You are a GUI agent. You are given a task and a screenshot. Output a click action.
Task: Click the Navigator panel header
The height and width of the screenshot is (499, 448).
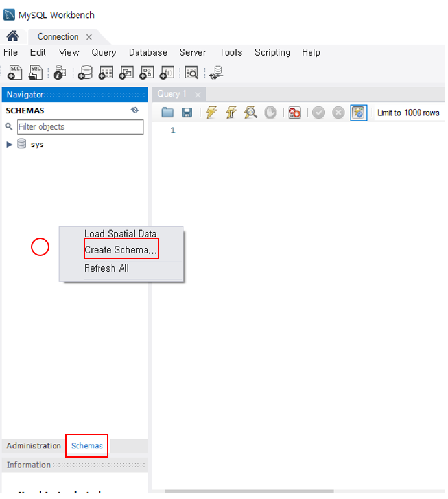[75, 95]
